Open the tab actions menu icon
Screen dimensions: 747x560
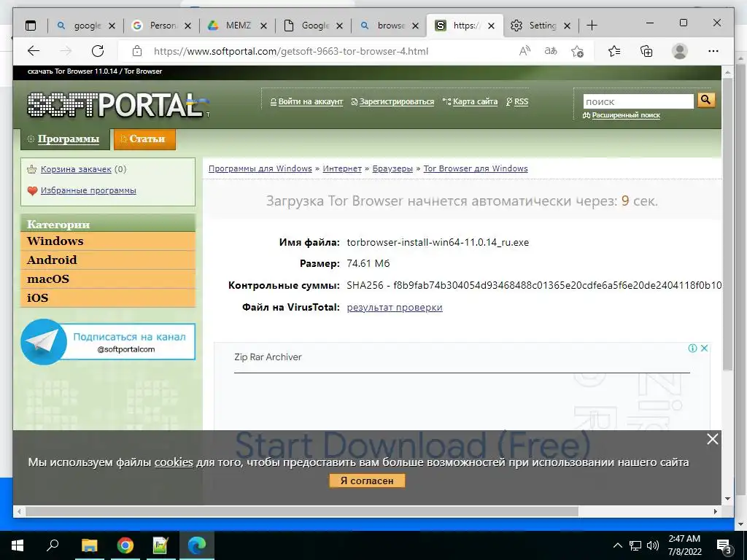pyautogui.click(x=31, y=26)
